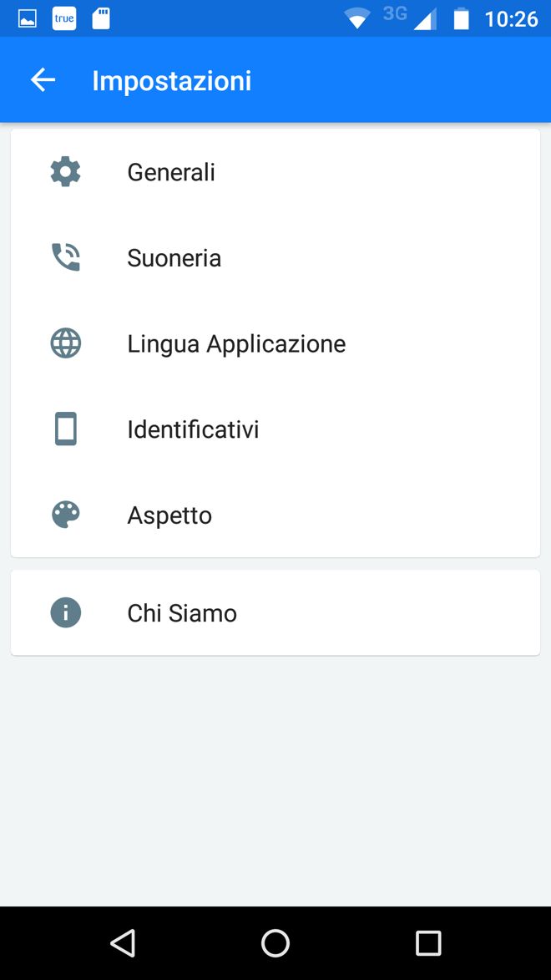This screenshot has width=551, height=980.
Task: Tap the phone device icon for Identificativi
Action: point(66,429)
